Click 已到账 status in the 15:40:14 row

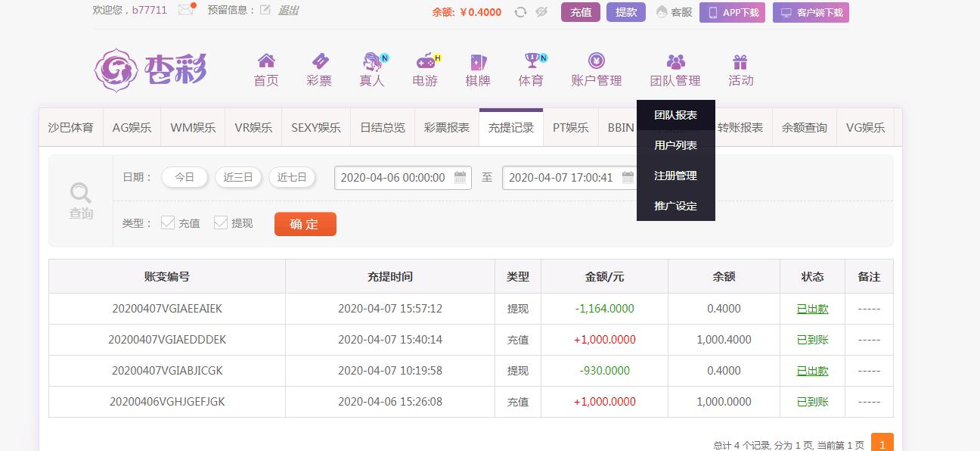click(x=813, y=340)
